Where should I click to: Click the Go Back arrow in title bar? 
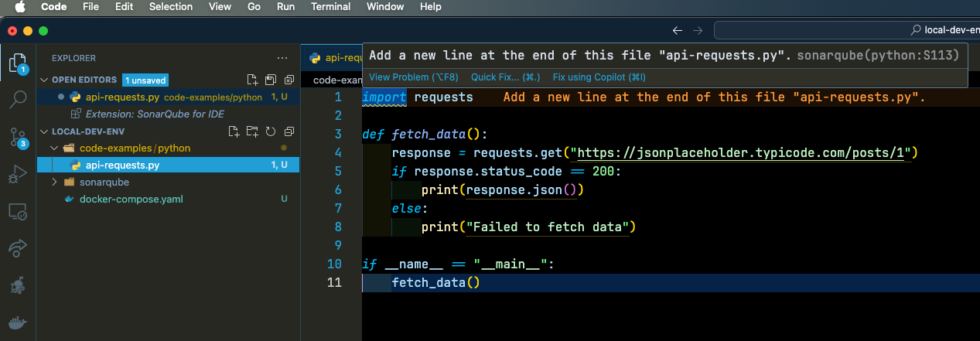pos(678,31)
